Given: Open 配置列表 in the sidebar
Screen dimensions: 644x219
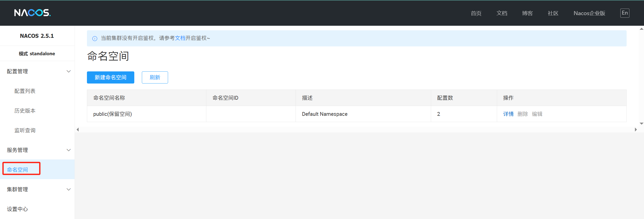Looking at the screenshot, I should (25, 91).
